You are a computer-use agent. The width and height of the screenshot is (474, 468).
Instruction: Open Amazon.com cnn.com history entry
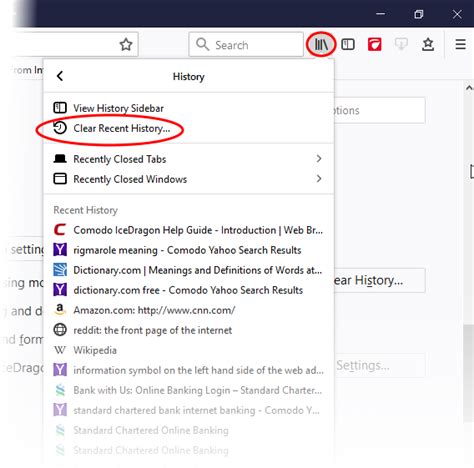(189, 310)
